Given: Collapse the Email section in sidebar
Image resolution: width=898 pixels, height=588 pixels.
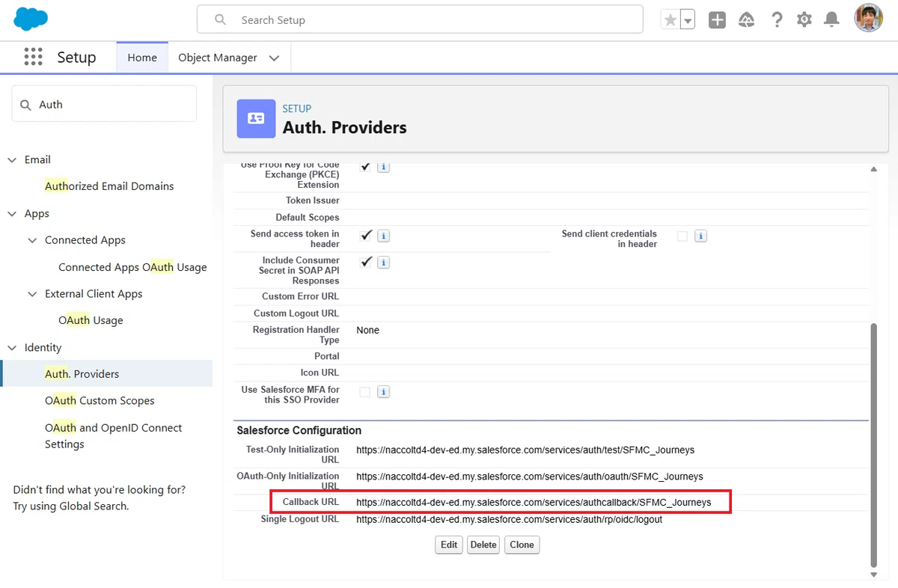Looking at the screenshot, I should 12,159.
